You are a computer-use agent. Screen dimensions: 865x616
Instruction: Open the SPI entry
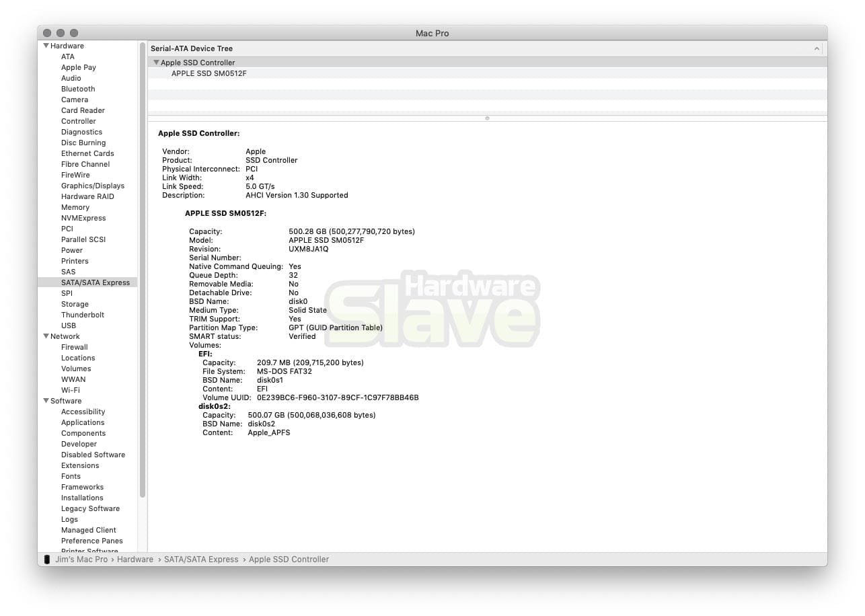pyautogui.click(x=67, y=293)
